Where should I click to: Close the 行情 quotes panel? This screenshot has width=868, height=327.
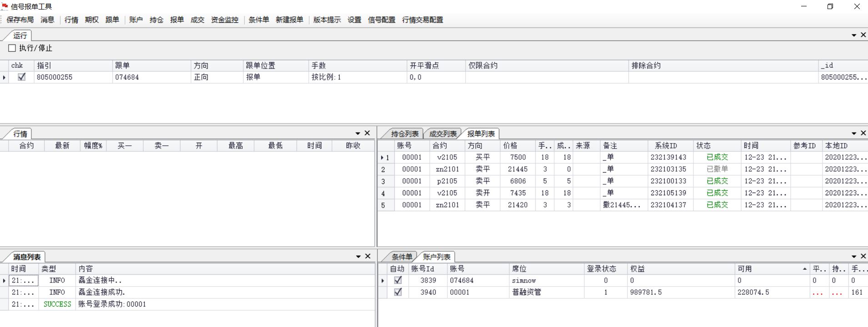pos(367,133)
